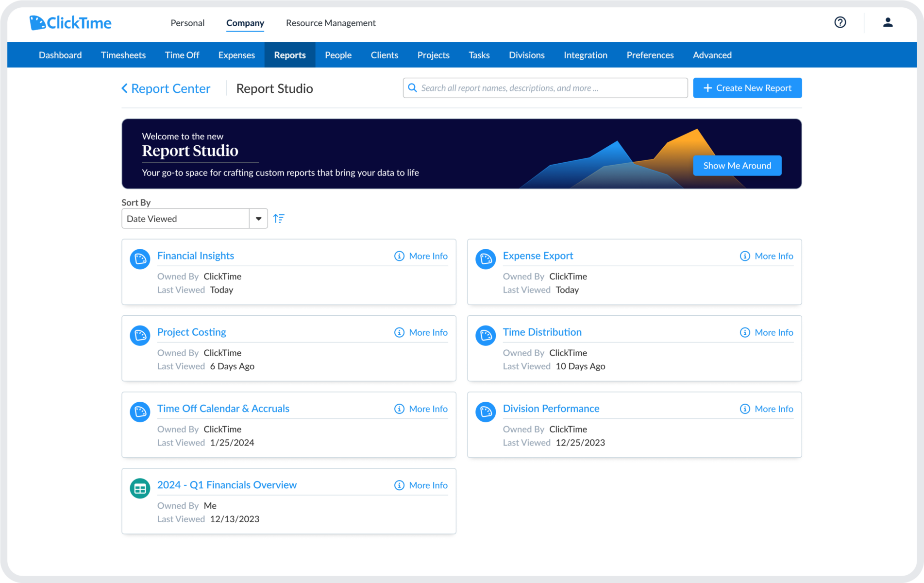Click the back chevron beside Report Center
The image size is (924, 583).
click(124, 88)
